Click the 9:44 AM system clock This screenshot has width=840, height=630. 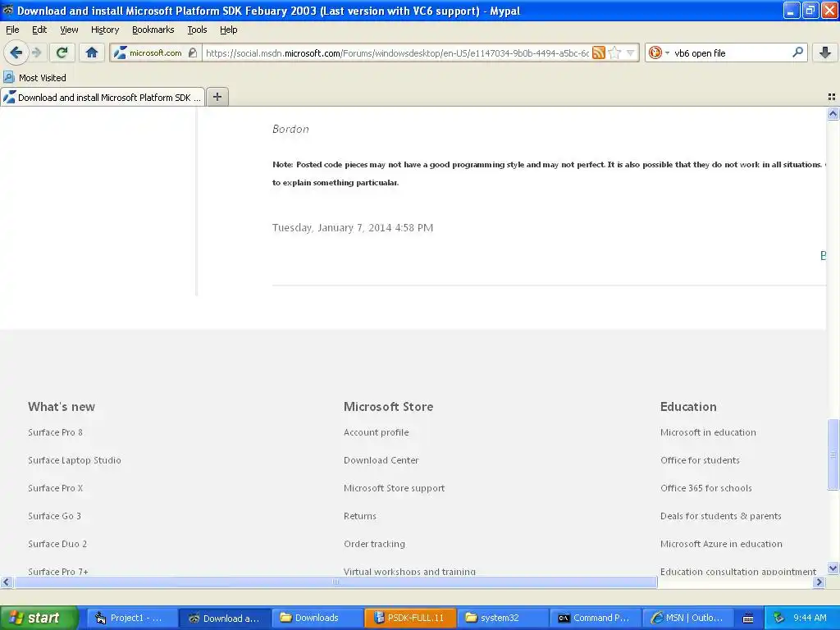810,619
